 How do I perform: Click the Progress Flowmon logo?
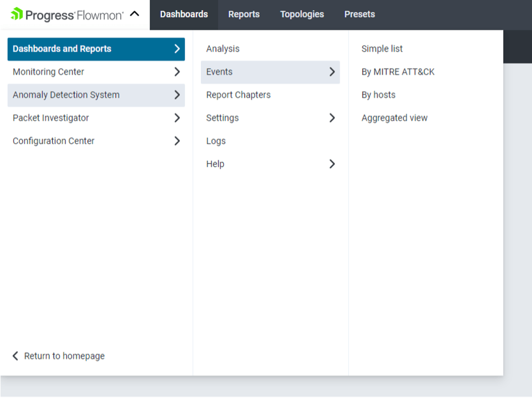[x=67, y=15]
